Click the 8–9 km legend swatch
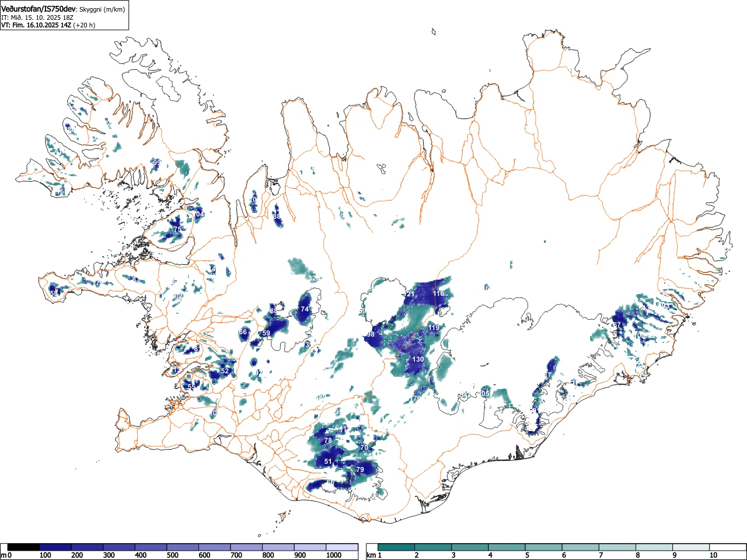This screenshot has width=747, height=560. pyautogui.click(x=654, y=547)
